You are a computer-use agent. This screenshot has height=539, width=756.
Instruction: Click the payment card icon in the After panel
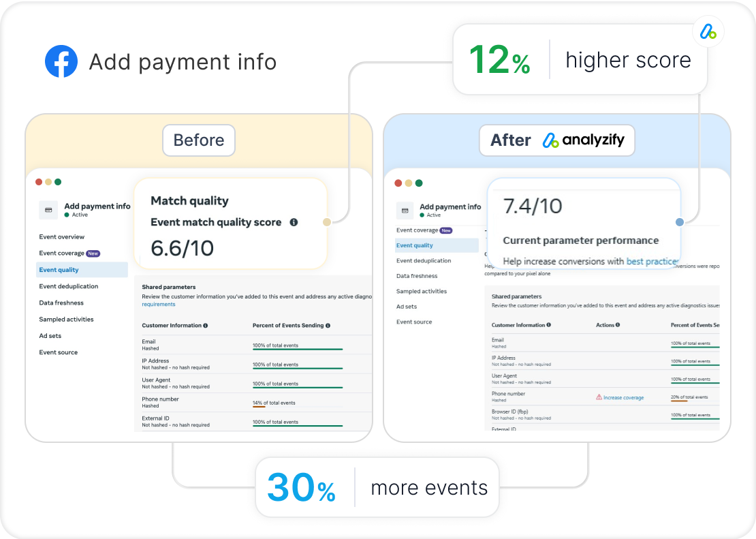[405, 211]
